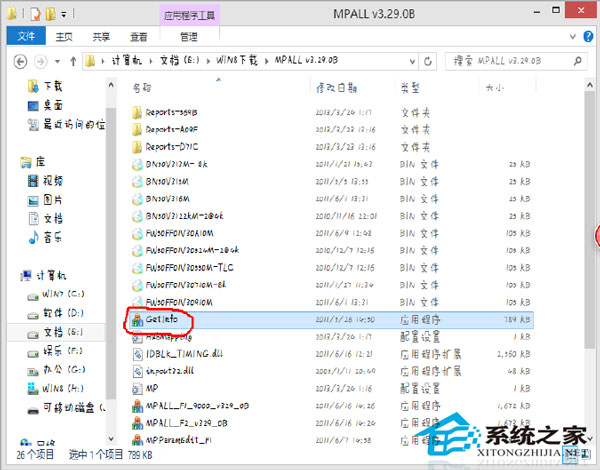Click the New Folder icon in title bar
Screen dimensions: 600x470
click(x=51, y=14)
